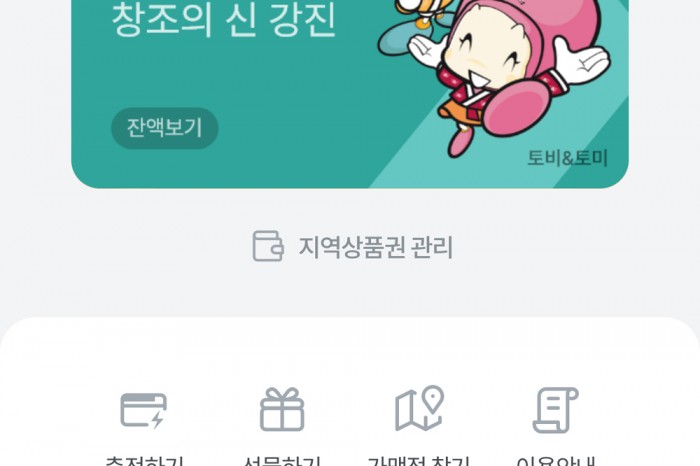Select the 선물하기 gift box icon

point(282,409)
